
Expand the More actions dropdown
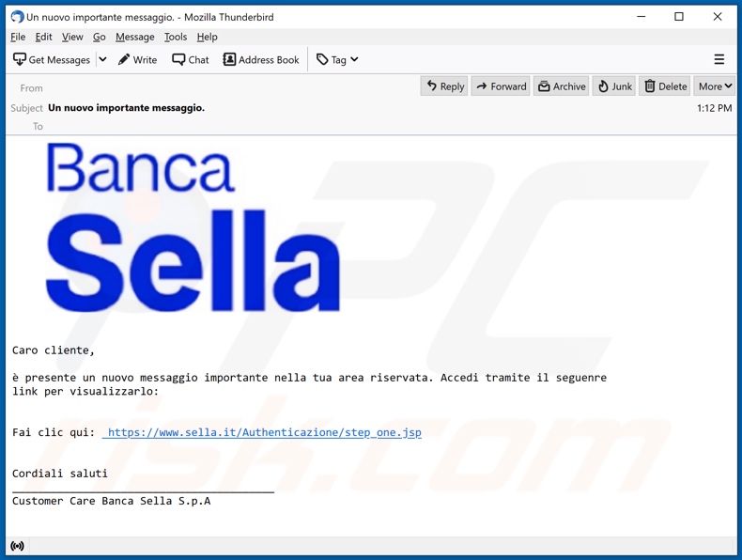(x=715, y=86)
